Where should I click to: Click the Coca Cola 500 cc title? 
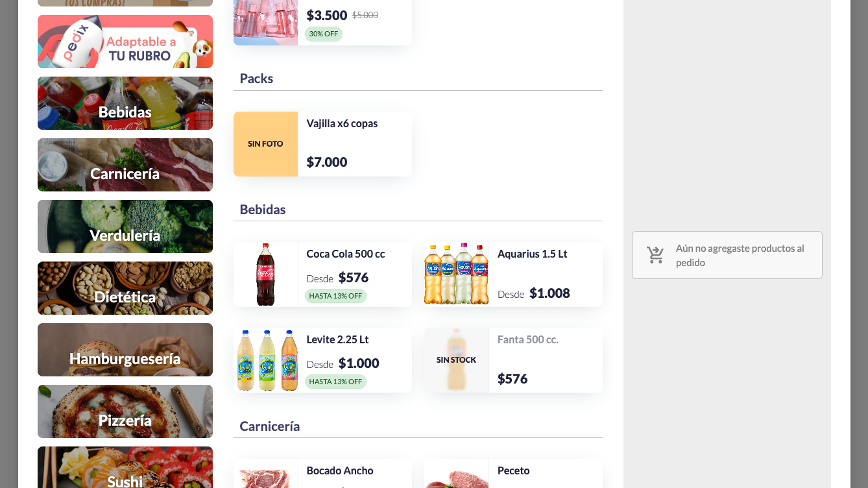pyautogui.click(x=346, y=254)
